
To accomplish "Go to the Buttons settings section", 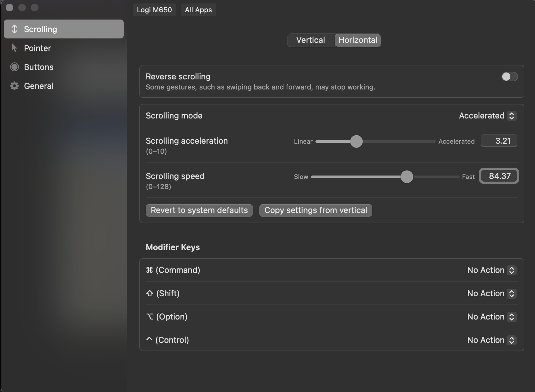I will 64,67.
